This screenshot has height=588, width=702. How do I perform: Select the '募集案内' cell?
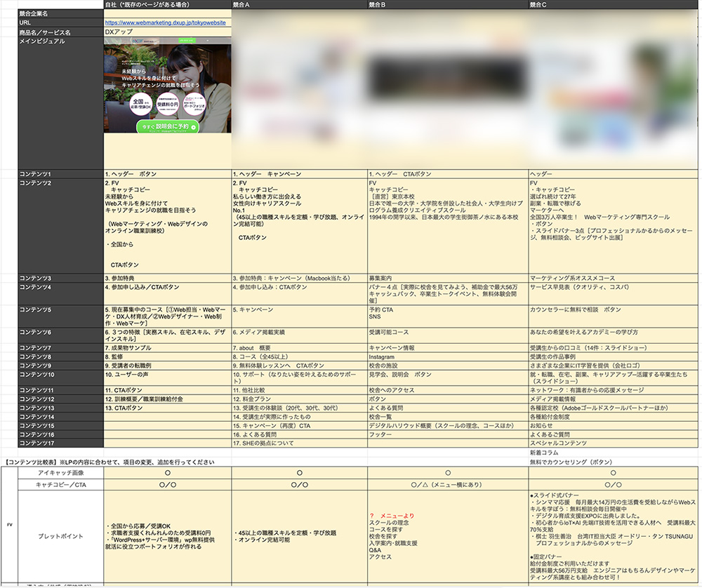pyautogui.click(x=448, y=279)
